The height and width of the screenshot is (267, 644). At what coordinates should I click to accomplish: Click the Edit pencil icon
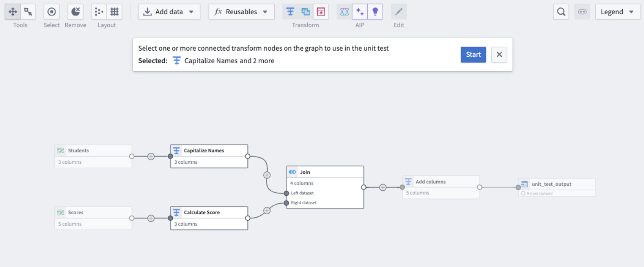[399, 12]
